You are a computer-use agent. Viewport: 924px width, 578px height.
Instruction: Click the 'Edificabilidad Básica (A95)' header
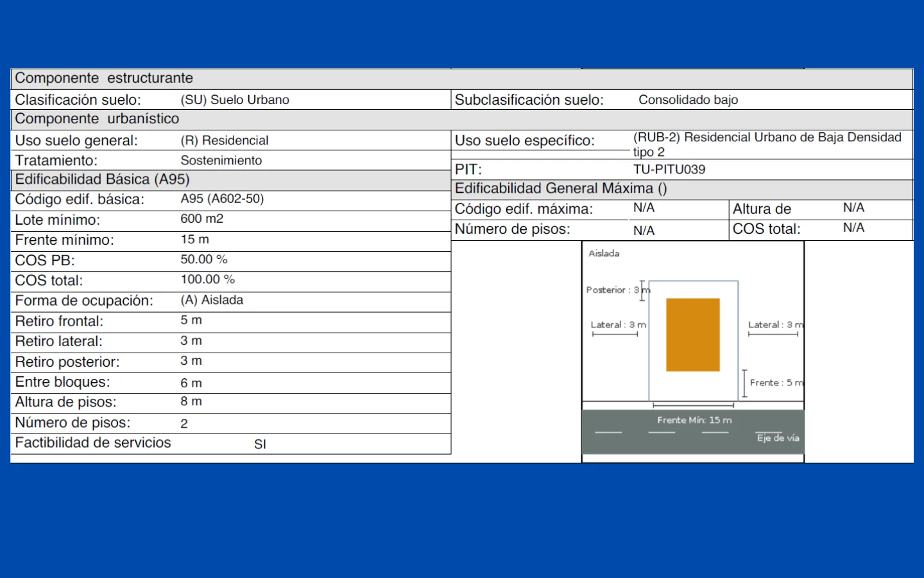(231, 180)
